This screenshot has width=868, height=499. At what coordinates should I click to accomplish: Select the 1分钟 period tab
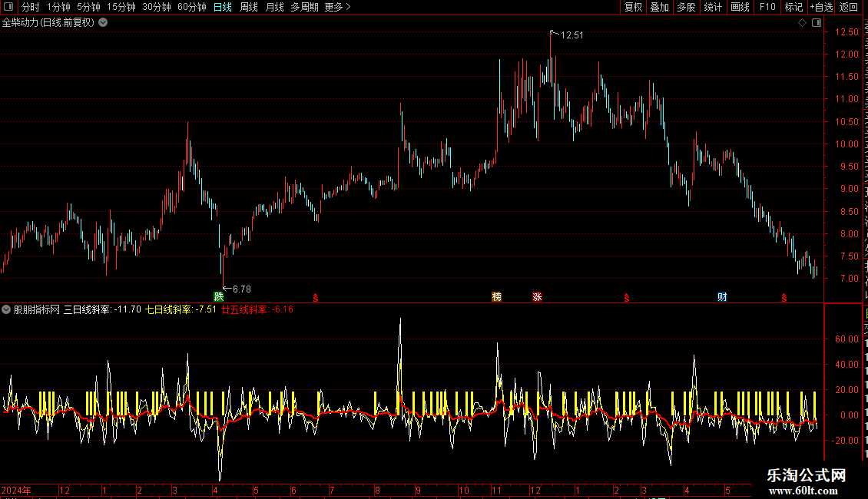tap(58, 7)
